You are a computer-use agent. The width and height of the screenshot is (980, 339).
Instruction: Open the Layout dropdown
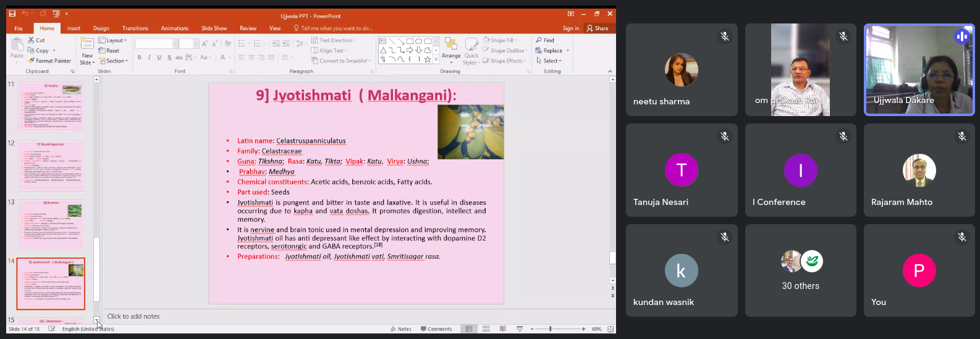(x=112, y=41)
